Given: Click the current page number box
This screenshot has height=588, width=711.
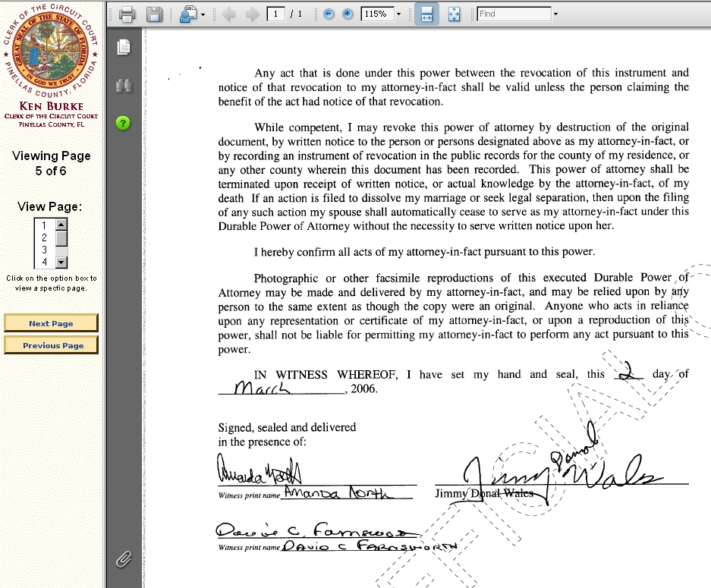Looking at the screenshot, I should pos(276,14).
